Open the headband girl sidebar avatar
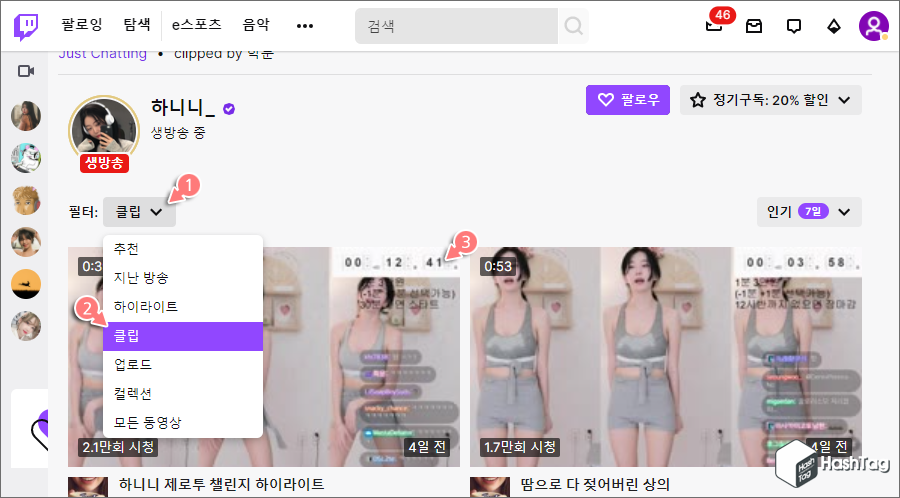900x498 pixels. click(x=26, y=242)
